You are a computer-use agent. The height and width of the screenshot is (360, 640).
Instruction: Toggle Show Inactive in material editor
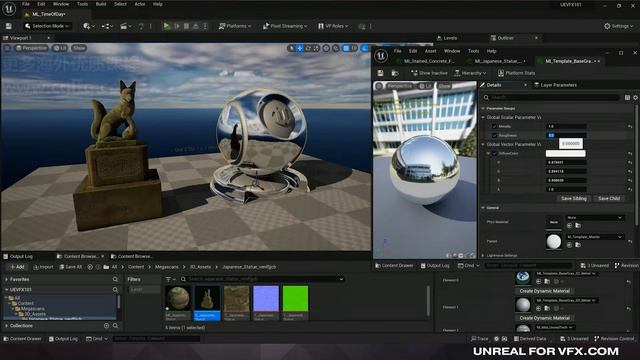point(429,73)
